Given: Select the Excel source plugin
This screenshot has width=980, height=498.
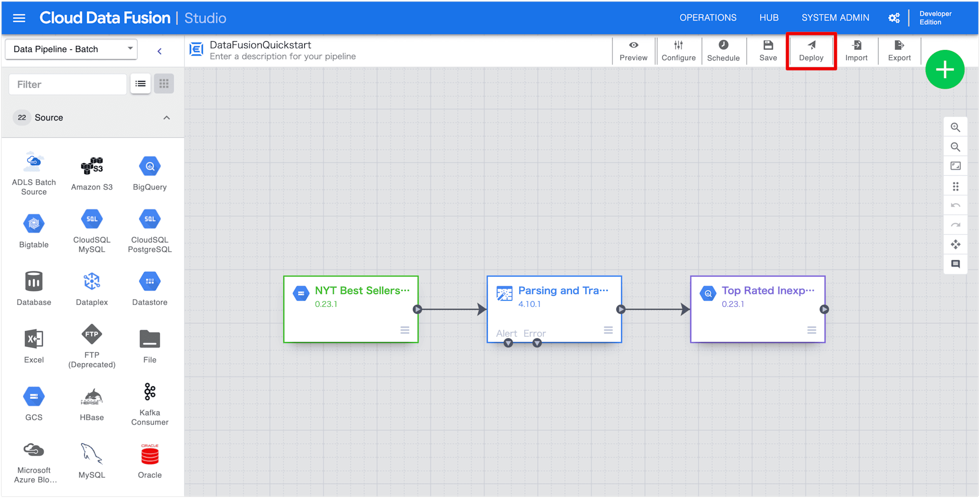Looking at the screenshot, I should point(34,346).
